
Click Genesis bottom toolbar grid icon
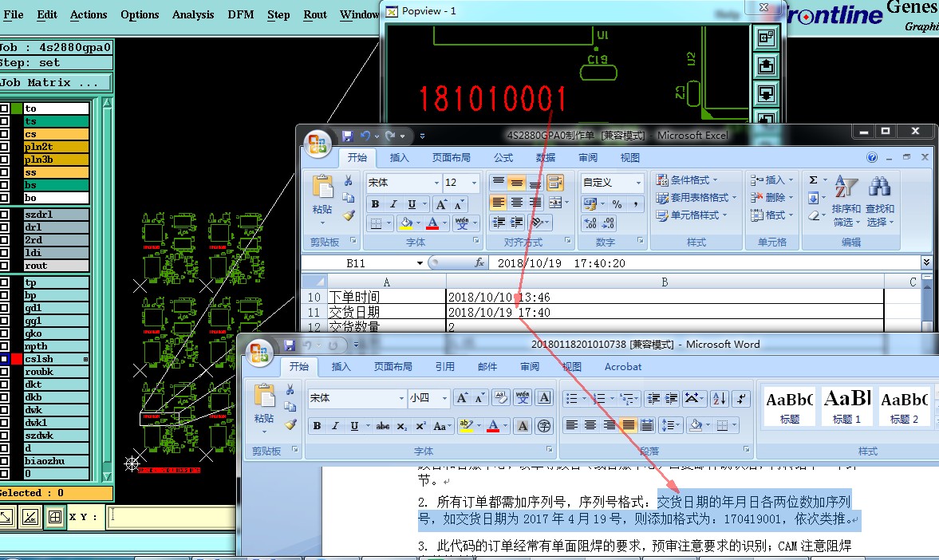point(55,517)
